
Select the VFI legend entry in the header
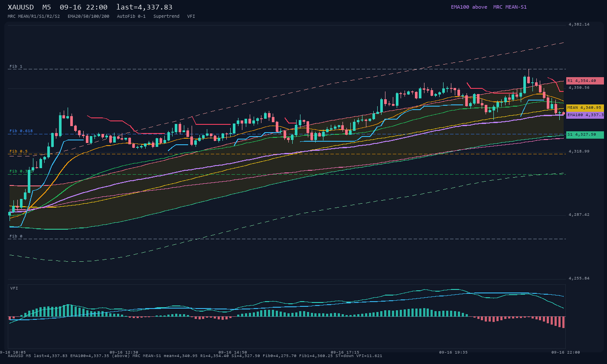191,16
